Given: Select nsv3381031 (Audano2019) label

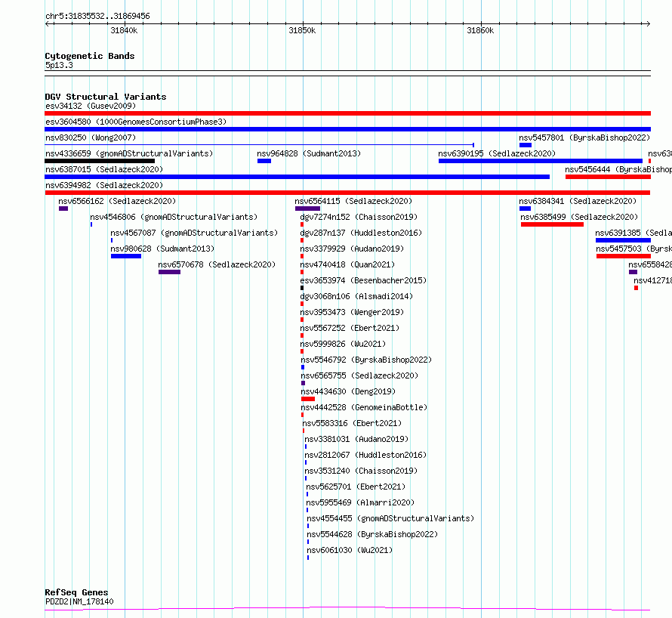Looking at the screenshot, I should (x=356, y=439).
